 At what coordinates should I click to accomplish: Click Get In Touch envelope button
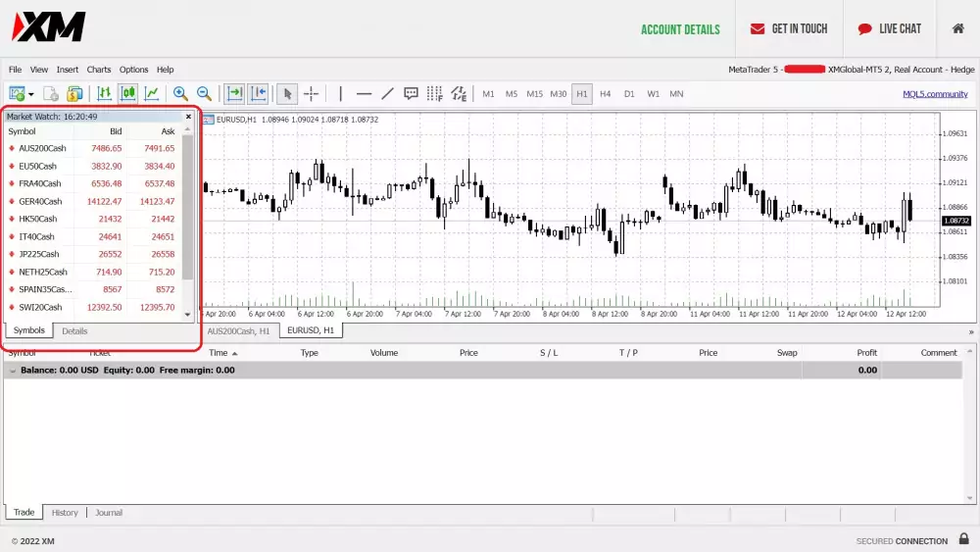click(x=789, y=28)
